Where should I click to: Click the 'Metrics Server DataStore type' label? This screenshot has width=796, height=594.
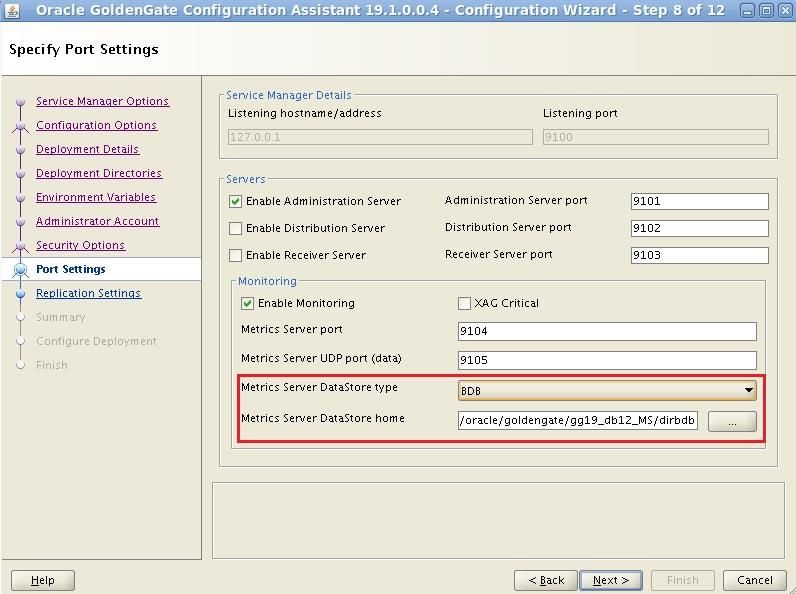tap(319, 387)
